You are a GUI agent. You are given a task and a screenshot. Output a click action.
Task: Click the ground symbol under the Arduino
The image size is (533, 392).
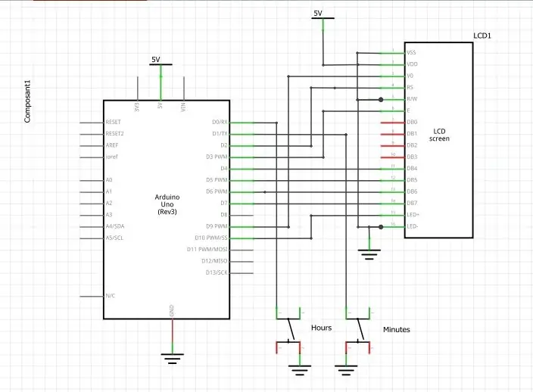173,359
